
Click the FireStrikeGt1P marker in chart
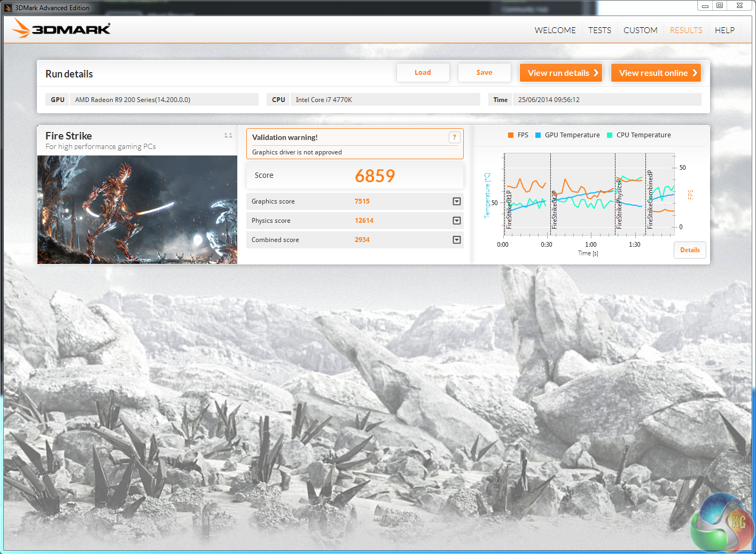coord(509,209)
